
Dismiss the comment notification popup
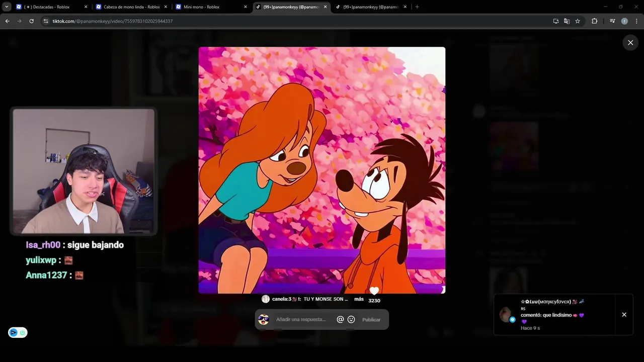624,315
